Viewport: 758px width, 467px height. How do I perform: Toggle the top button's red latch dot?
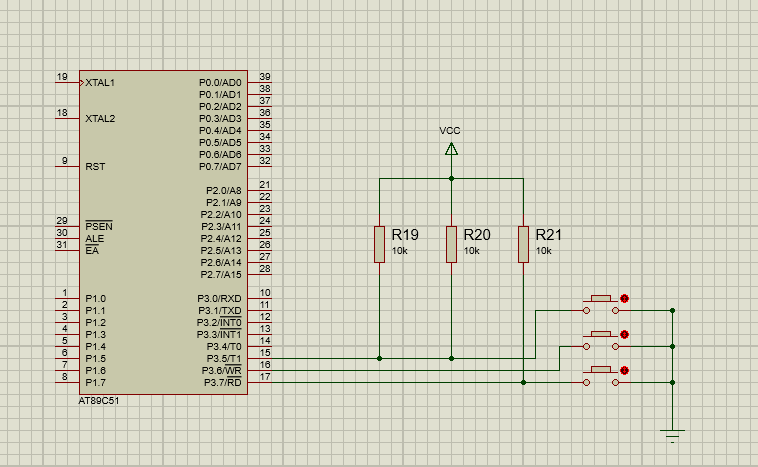[625, 298]
